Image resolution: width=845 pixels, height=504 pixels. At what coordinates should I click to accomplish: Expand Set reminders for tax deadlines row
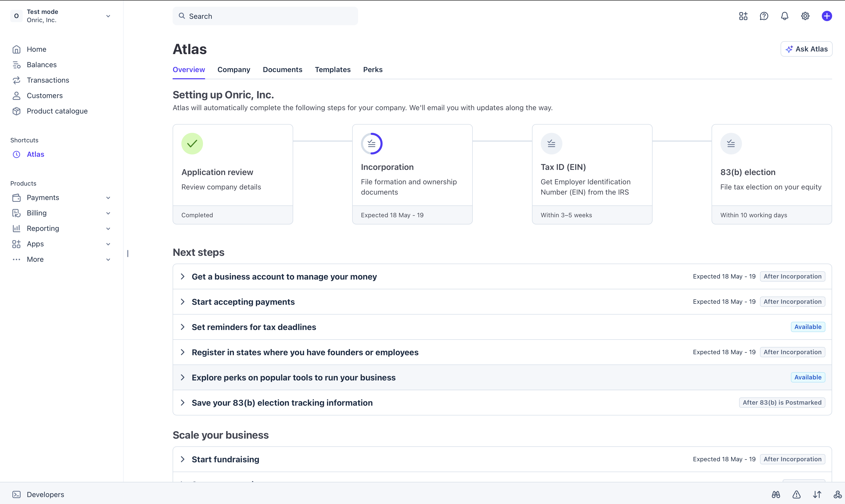[502, 327]
